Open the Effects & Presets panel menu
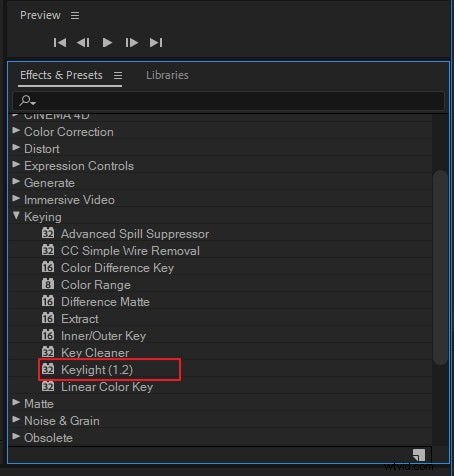454x476 pixels. (118, 75)
